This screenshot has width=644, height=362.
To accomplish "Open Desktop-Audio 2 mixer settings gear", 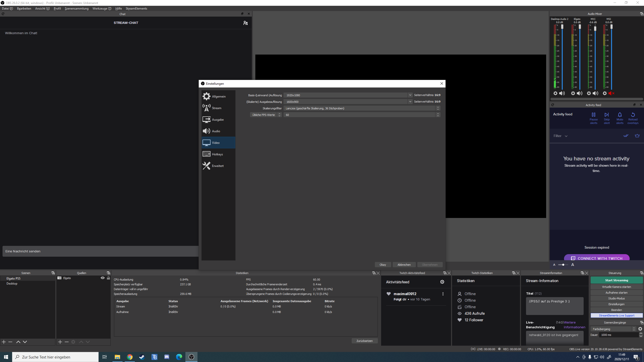I will 555,94.
